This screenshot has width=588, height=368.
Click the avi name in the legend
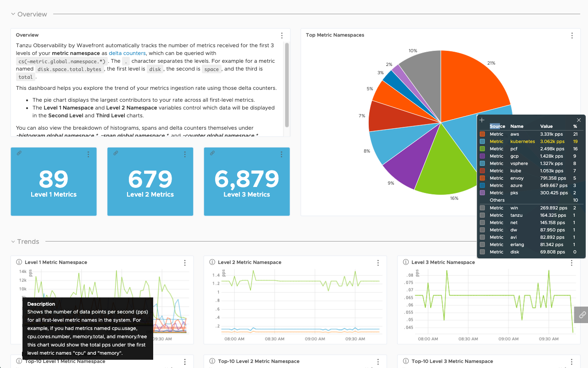coord(514,237)
